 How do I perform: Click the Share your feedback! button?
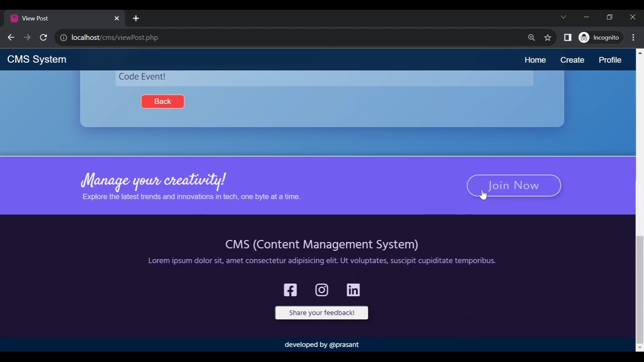point(322,313)
